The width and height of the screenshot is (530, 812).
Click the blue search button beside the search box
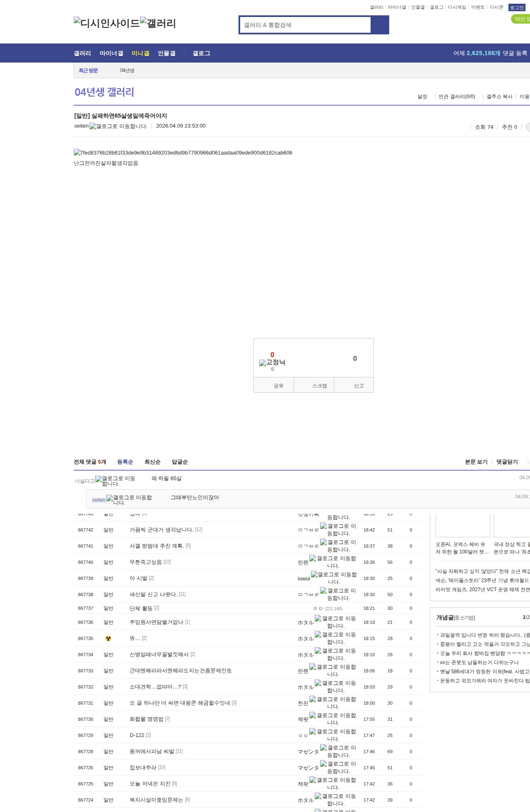[380, 25]
